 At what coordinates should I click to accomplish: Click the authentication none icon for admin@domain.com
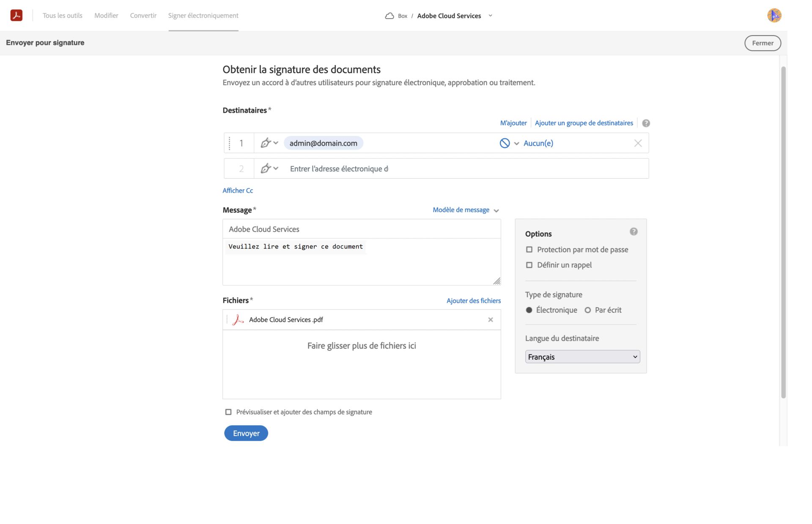(505, 143)
